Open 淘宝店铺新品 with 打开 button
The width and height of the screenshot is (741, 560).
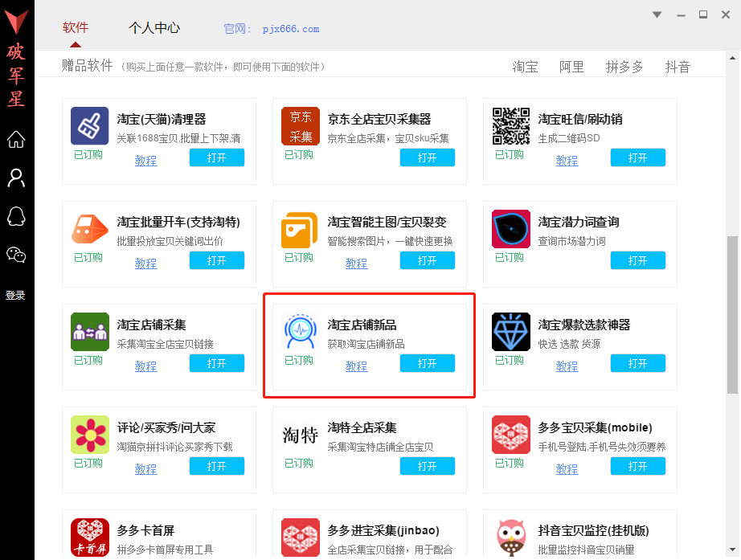pos(428,363)
